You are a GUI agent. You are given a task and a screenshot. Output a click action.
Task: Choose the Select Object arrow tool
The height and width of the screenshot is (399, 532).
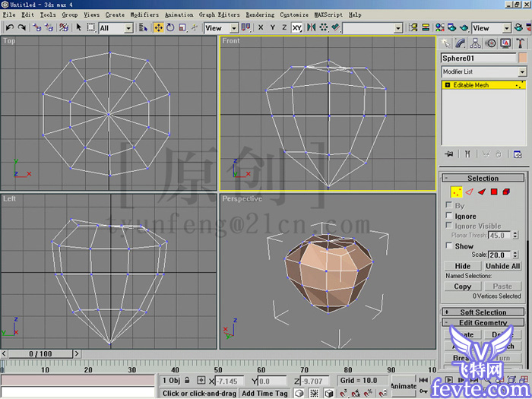tap(79, 27)
